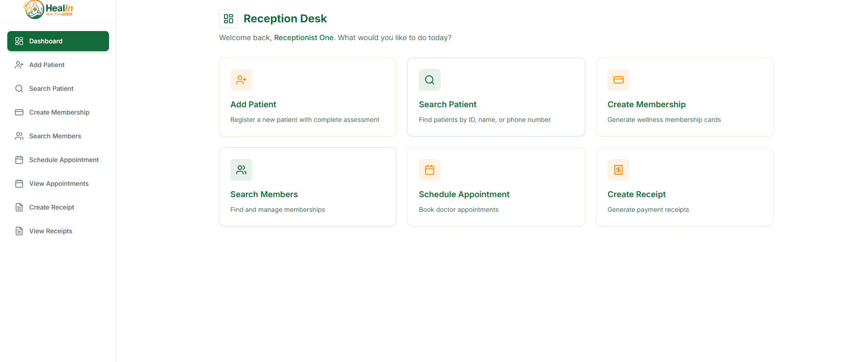This screenshot has height=362, width=868.
Task: Open Create Membership from the sidebar
Action: [x=58, y=112]
